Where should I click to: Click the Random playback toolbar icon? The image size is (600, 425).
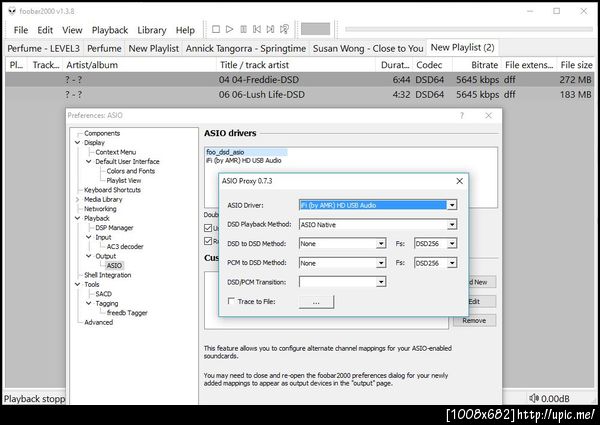click(284, 29)
